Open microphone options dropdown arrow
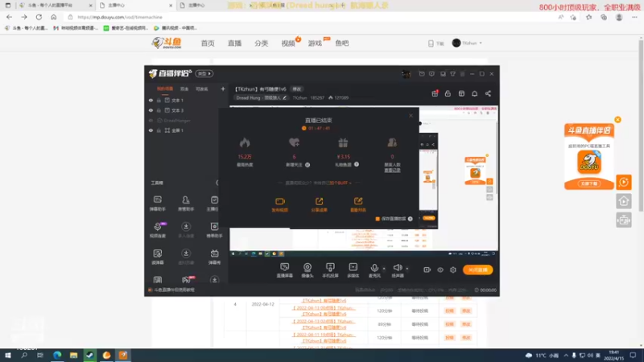The image size is (644, 362). point(384,269)
